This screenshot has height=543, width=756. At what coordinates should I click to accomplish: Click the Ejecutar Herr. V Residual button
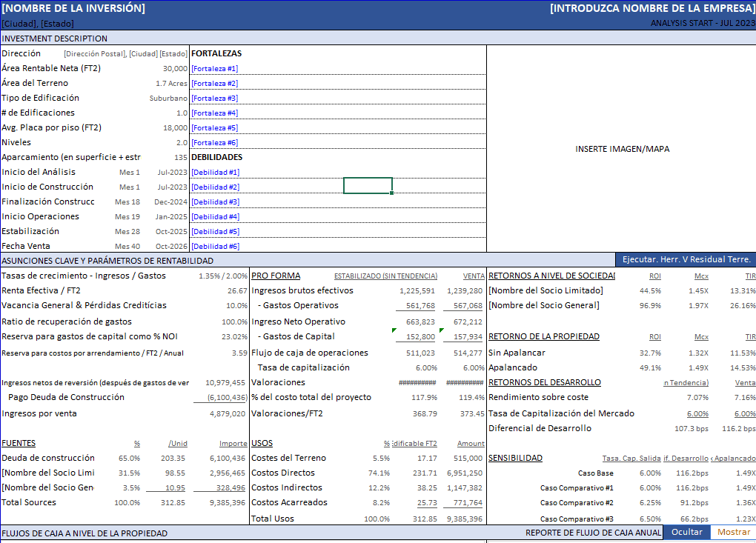pos(686,259)
